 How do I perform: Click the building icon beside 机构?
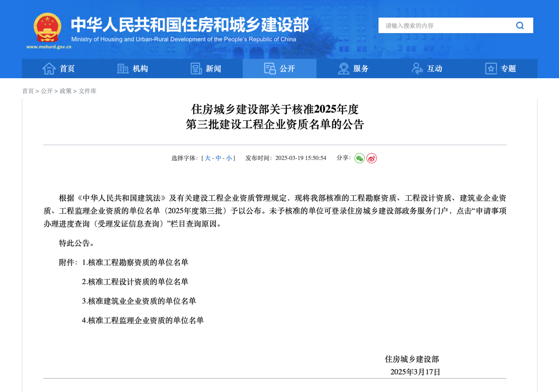[x=123, y=68]
